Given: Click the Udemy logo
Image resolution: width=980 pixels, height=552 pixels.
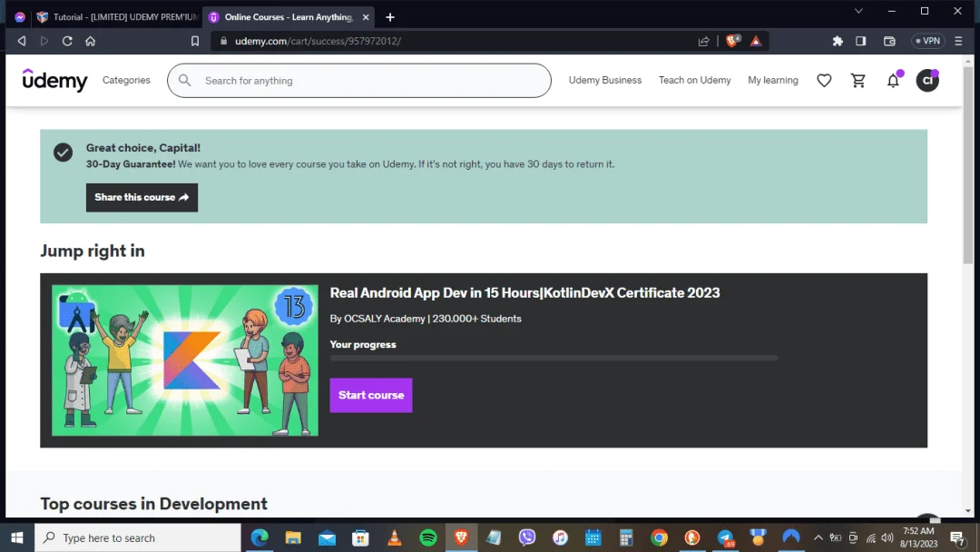Looking at the screenshot, I should pyautogui.click(x=55, y=80).
